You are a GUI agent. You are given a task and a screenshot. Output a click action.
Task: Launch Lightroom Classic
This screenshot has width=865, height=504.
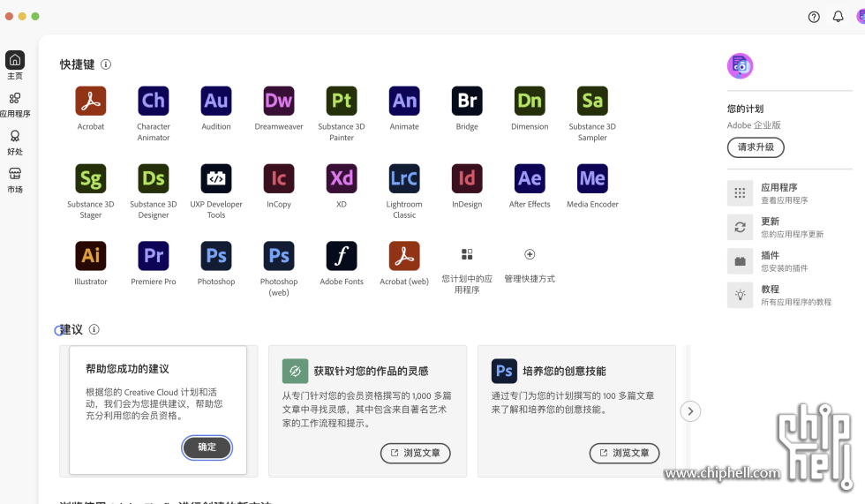coord(404,178)
